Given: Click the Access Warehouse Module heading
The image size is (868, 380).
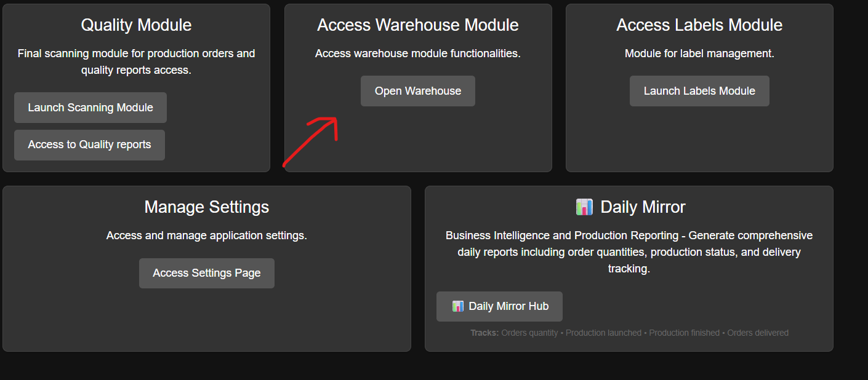Looking at the screenshot, I should pyautogui.click(x=417, y=25).
